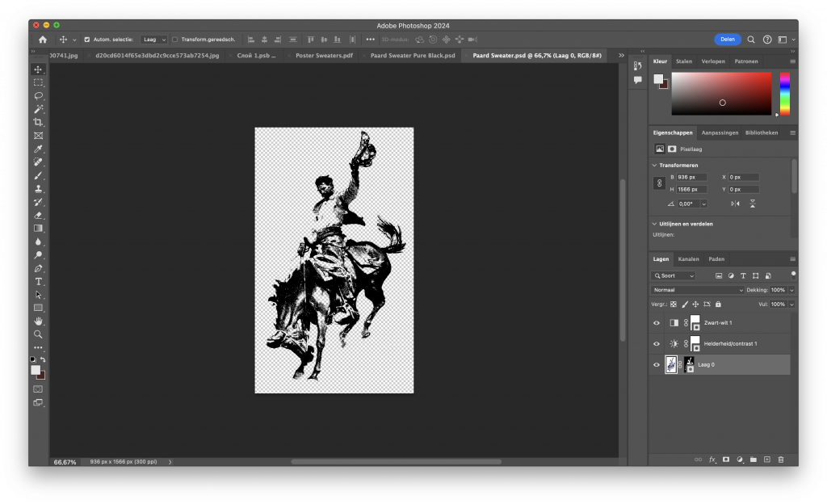Click the delete layer trash icon
The width and height of the screenshot is (827, 504).
point(781,460)
